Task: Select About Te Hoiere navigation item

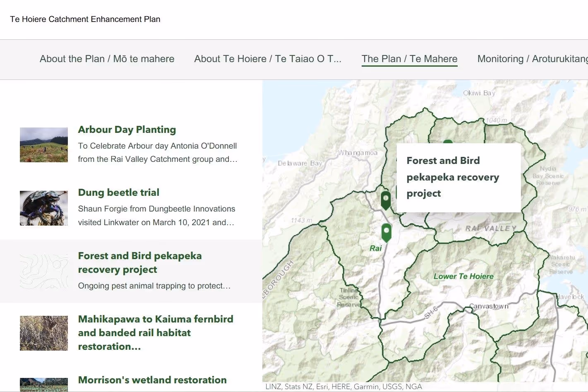Action: pyautogui.click(x=267, y=59)
